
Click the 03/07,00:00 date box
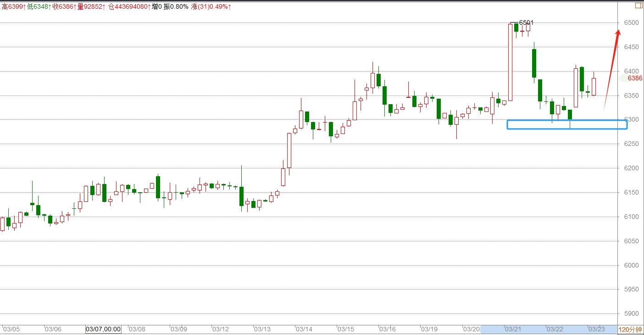[x=104, y=329]
